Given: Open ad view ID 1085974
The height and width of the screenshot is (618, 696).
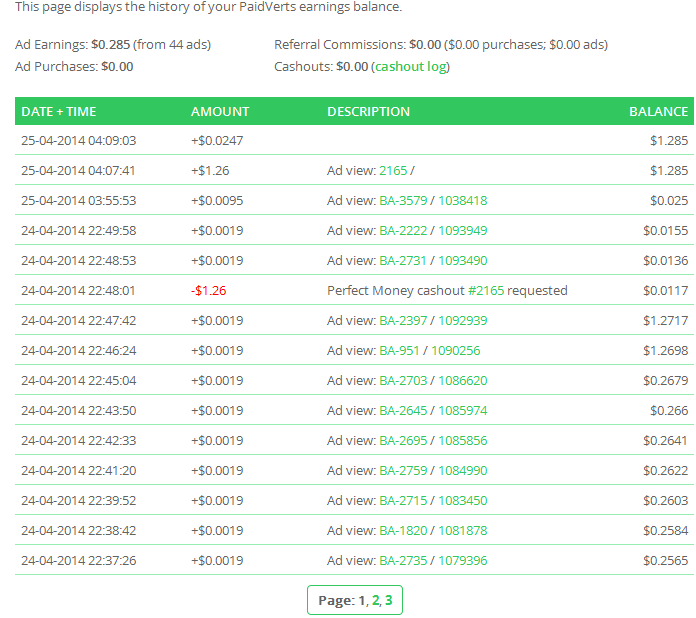Looking at the screenshot, I should coord(463,410).
